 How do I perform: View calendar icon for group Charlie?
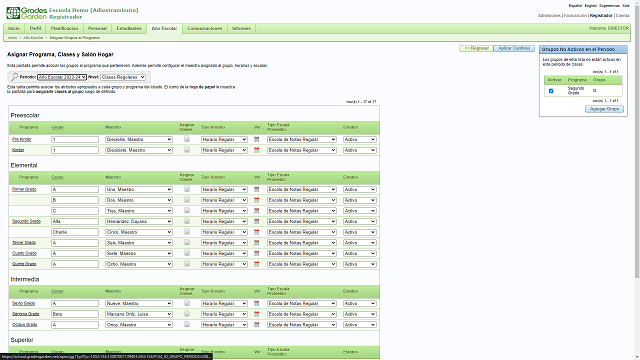[256, 232]
